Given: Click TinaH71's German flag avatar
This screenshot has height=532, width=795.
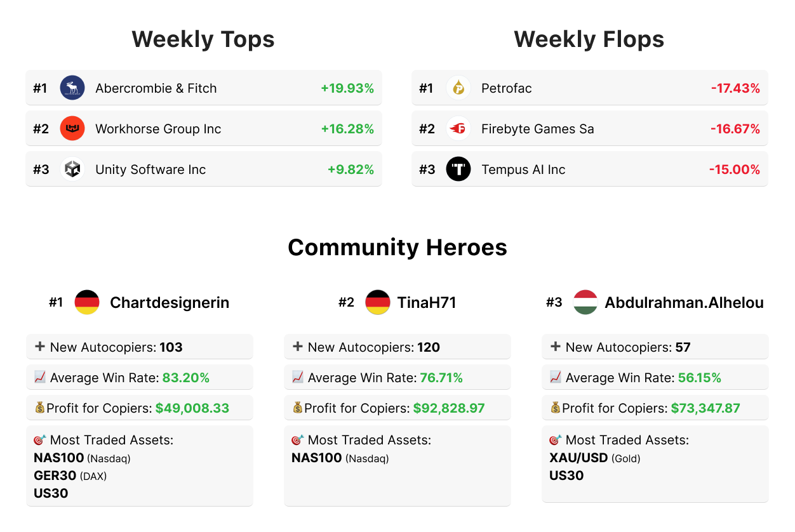Looking at the screenshot, I should pos(378,302).
